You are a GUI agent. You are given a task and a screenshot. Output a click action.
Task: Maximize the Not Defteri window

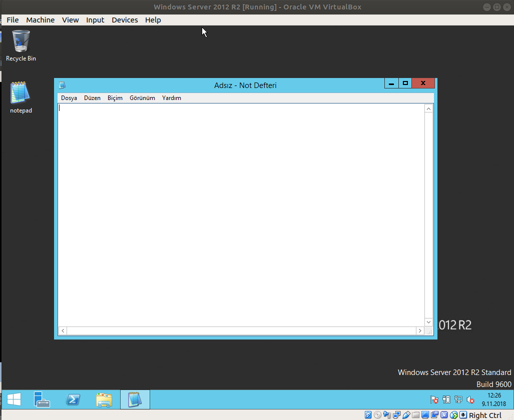pyautogui.click(x=405, y=83)
